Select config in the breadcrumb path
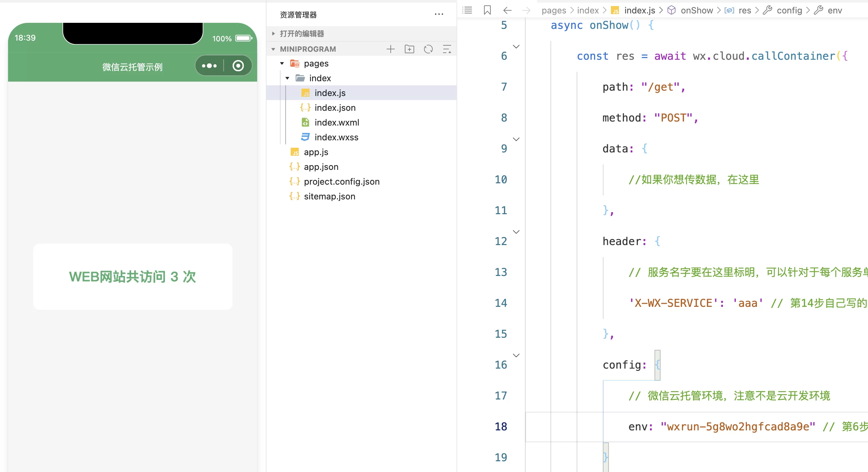Screen dimensions: 868x472 point(789,10)
